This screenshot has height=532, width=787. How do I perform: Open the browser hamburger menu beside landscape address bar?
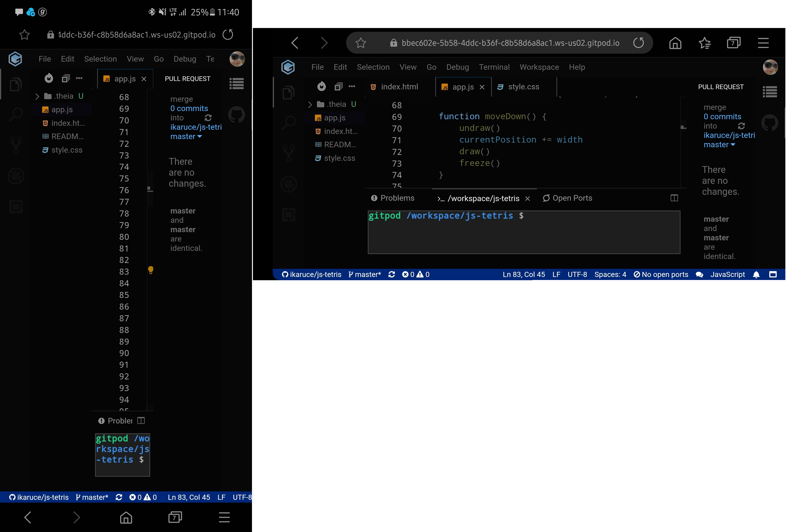pyautogui.click(x=763, y=43)
